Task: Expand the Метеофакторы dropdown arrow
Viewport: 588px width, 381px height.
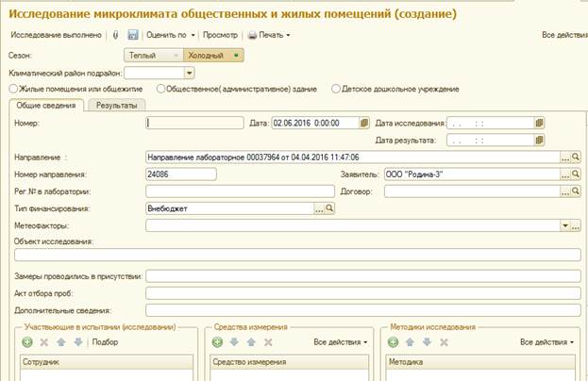Action: [x=564, y=225]
